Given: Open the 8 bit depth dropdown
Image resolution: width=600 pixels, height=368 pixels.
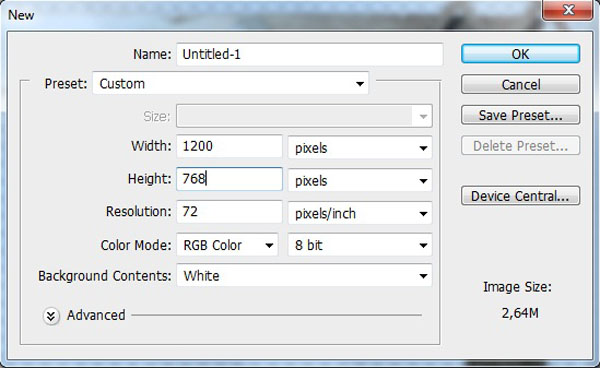Looking at the screenshot, I should (x=360, y=245).
